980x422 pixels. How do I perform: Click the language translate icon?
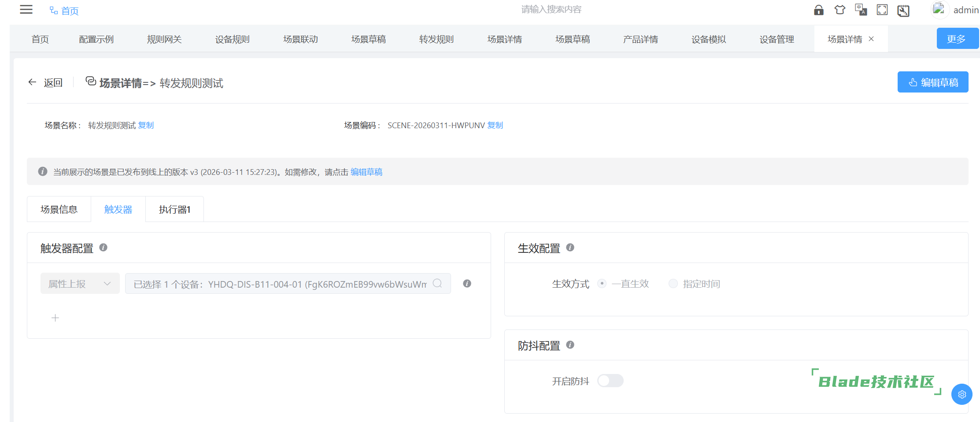pos(861,10)
